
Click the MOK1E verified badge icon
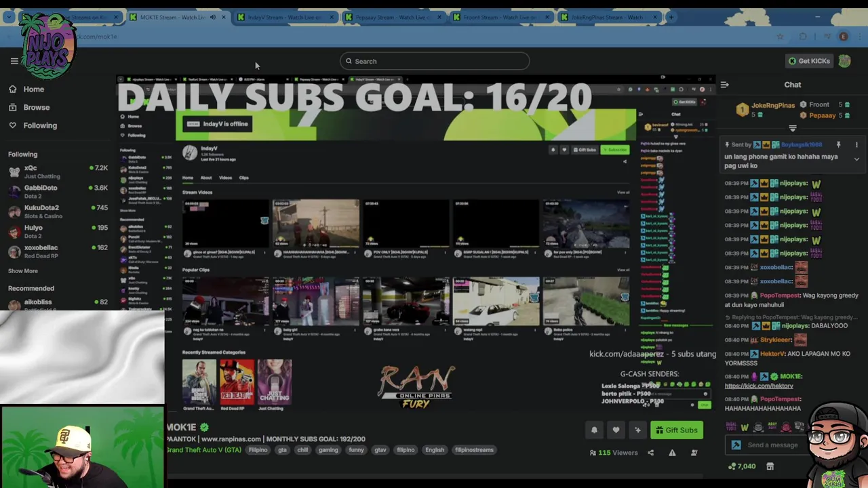(204, 428)
